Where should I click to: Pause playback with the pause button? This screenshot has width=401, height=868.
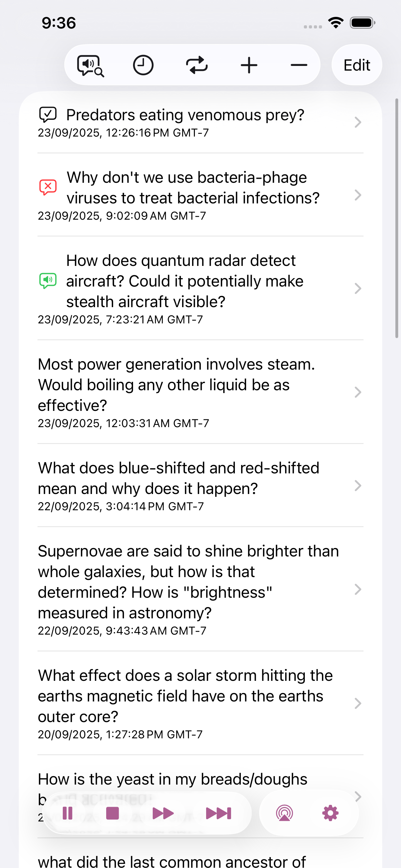click(x=68, y=813)
